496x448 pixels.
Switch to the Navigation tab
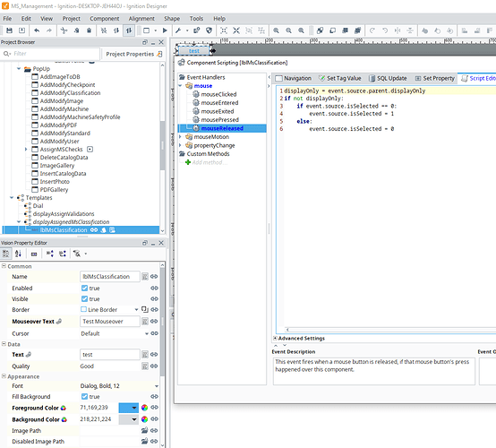294,78
